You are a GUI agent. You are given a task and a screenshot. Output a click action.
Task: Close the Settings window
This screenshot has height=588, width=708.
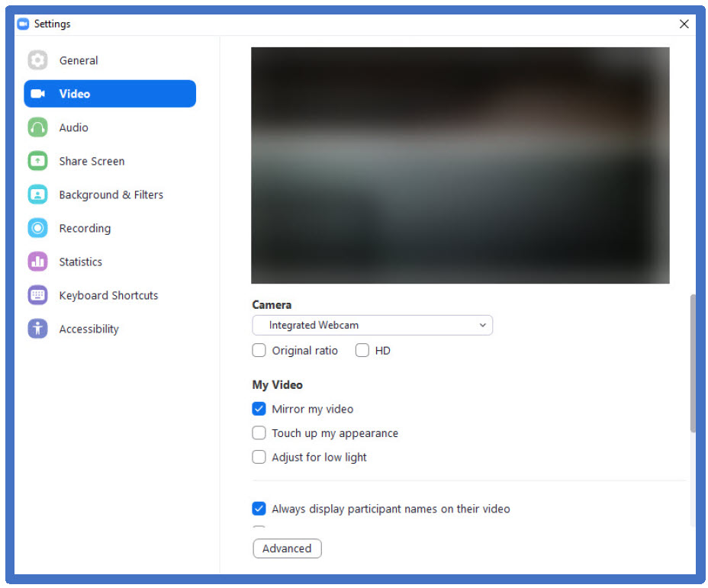(x=684, y=24)
